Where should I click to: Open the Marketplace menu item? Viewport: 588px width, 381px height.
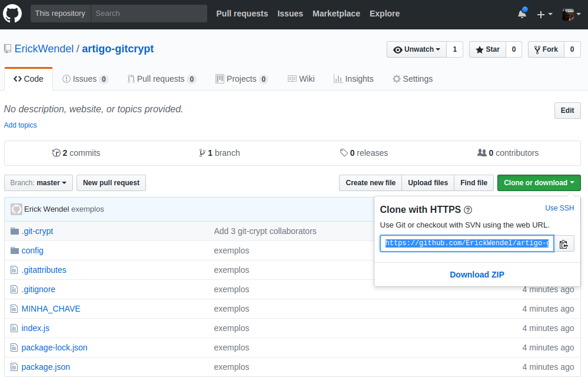336,14
